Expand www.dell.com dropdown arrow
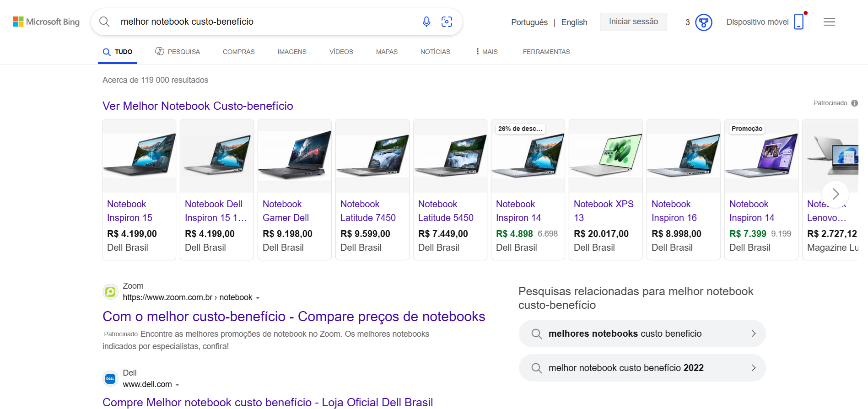Viewport: 868px width, 409px height. 177,385
